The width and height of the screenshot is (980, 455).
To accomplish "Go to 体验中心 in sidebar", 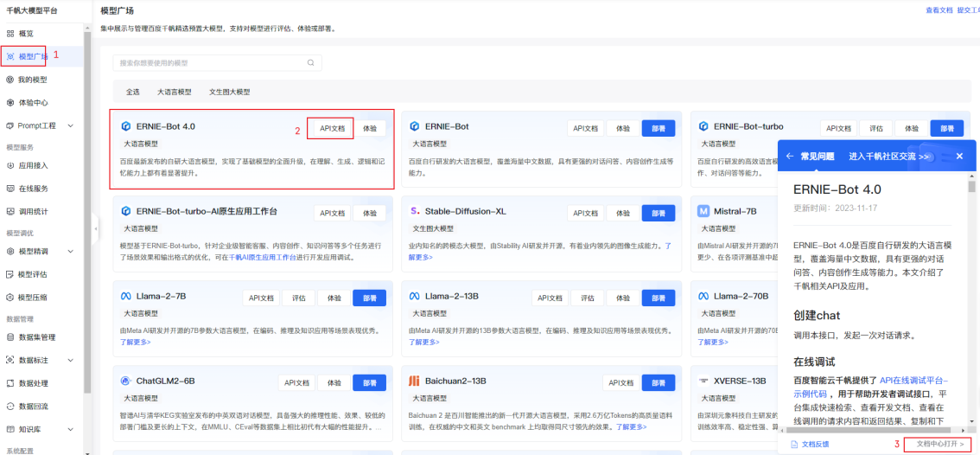I will (33, 103).
